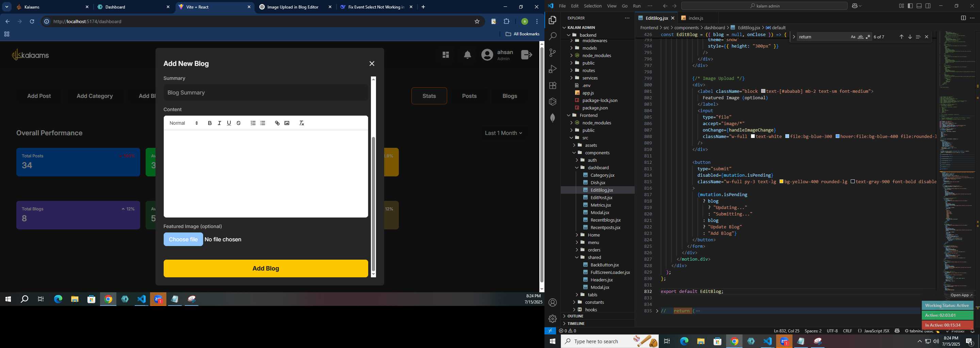Screen dimensions: 980x348
Task: Open VS Code Manage gear icon
Action: click(553, 319)
